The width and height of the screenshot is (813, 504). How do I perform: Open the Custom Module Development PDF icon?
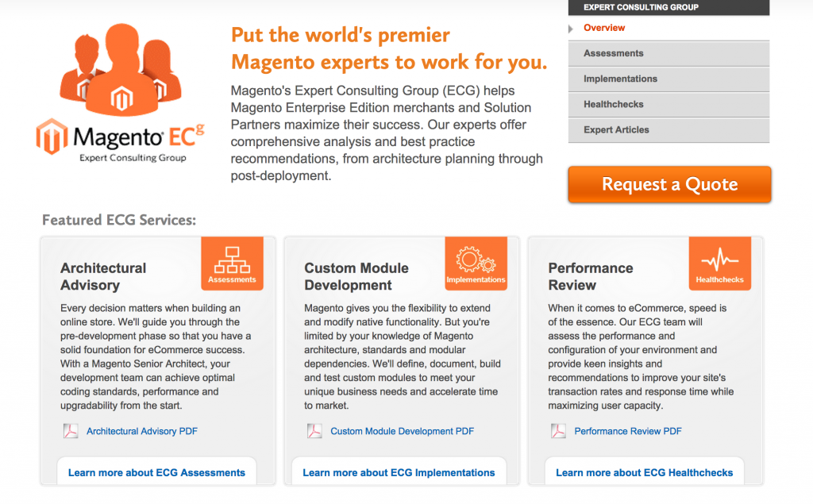point(314,431)
